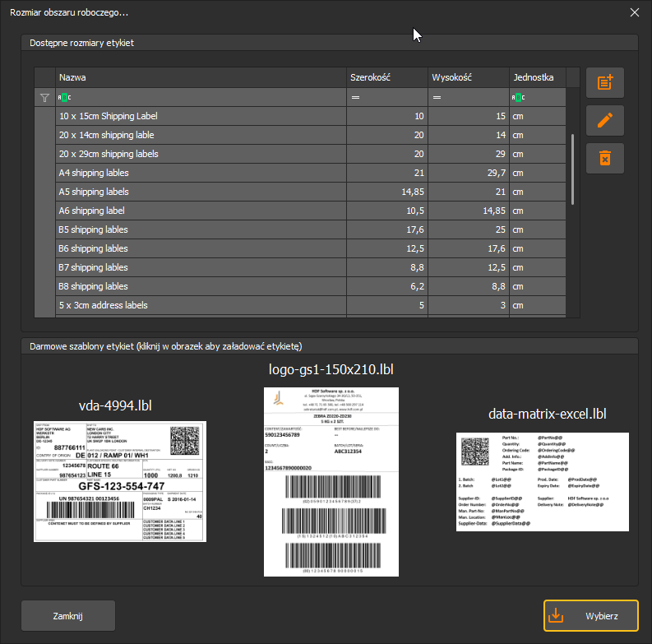Click the orange pencil edit icon

[x=604, y=120]
